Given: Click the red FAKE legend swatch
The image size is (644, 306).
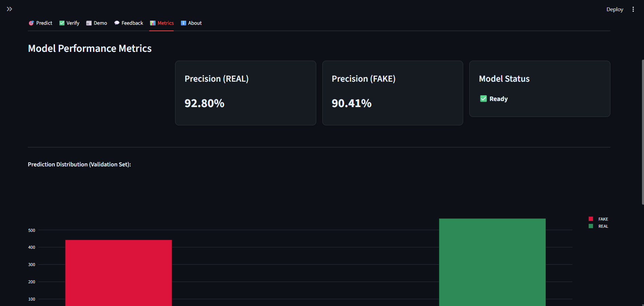Looking at the screenshot, I should [591, 219].
